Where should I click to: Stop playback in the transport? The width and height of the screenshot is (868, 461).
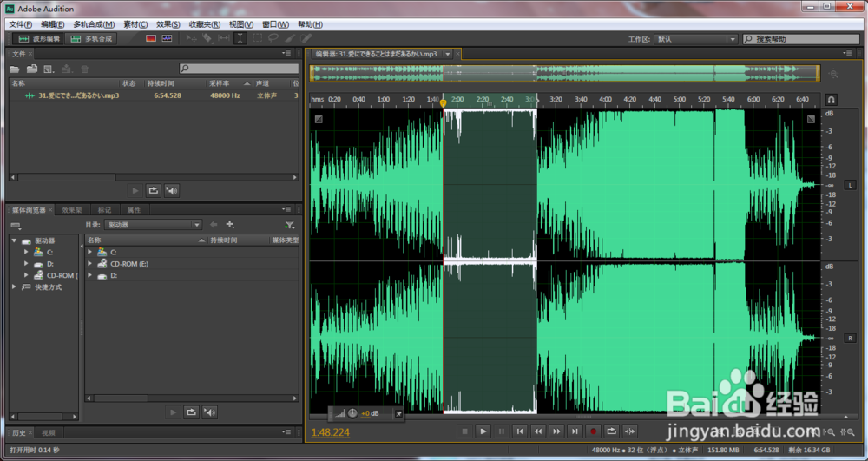pyautogui.click(x=465, y=431)
